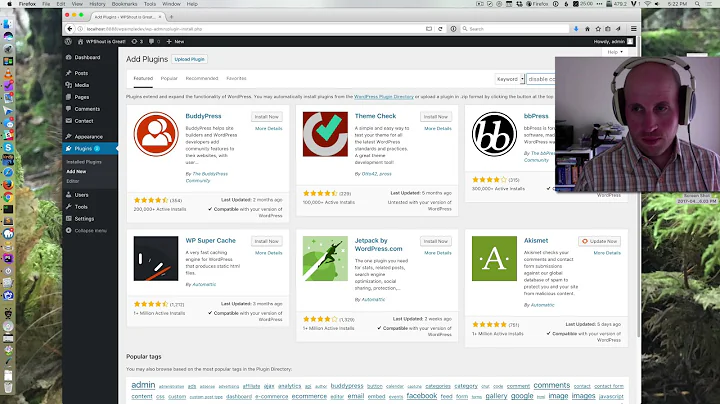
Task: Click the Jetpack by WordPress.com title
Action: click(378, 245)
